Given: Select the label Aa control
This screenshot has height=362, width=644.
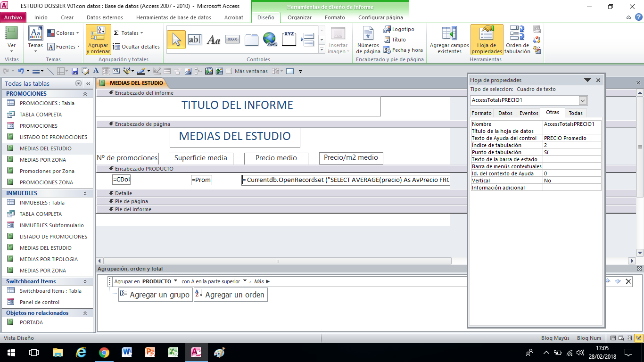Looking at the screenshot, I should tap(214, 40).
